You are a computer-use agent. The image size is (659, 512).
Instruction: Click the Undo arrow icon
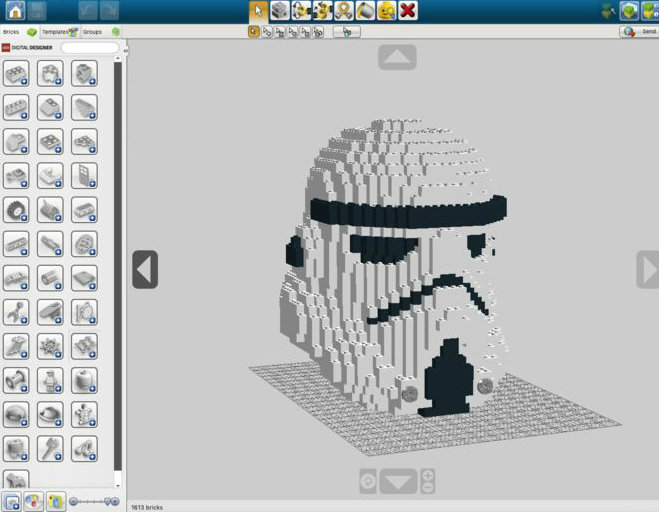88,11
